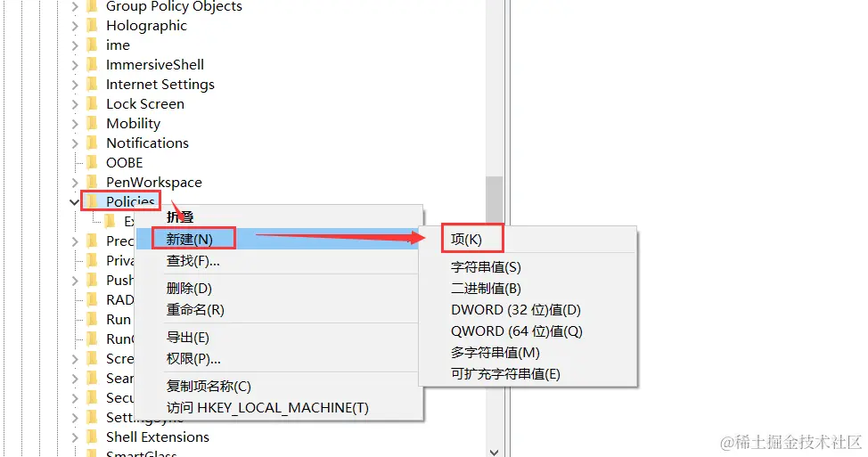Click Policies folder icon
The width and height of the screenshot is (868, 457).
pyautogui.click(x=93, y=200)
